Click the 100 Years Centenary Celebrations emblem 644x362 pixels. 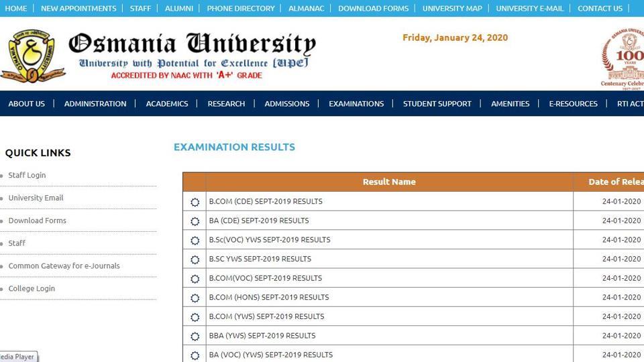[x=623, y=59]
